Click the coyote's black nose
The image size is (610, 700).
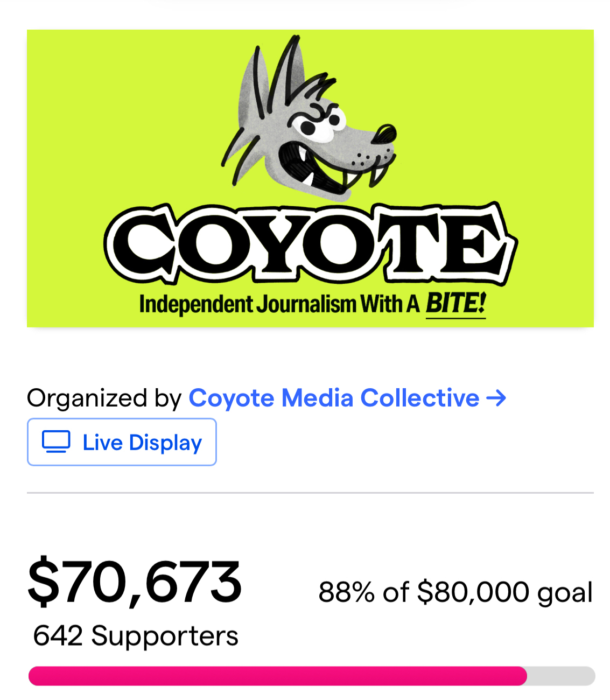coord(384,133)
